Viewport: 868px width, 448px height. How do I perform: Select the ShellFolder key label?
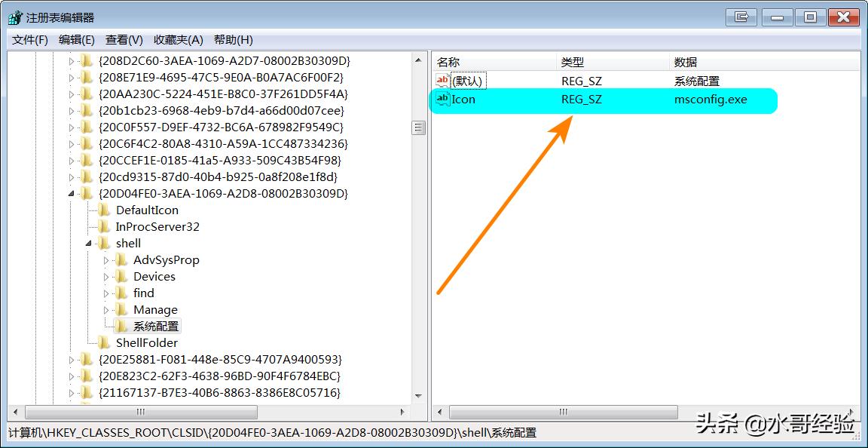pos(147,342)
